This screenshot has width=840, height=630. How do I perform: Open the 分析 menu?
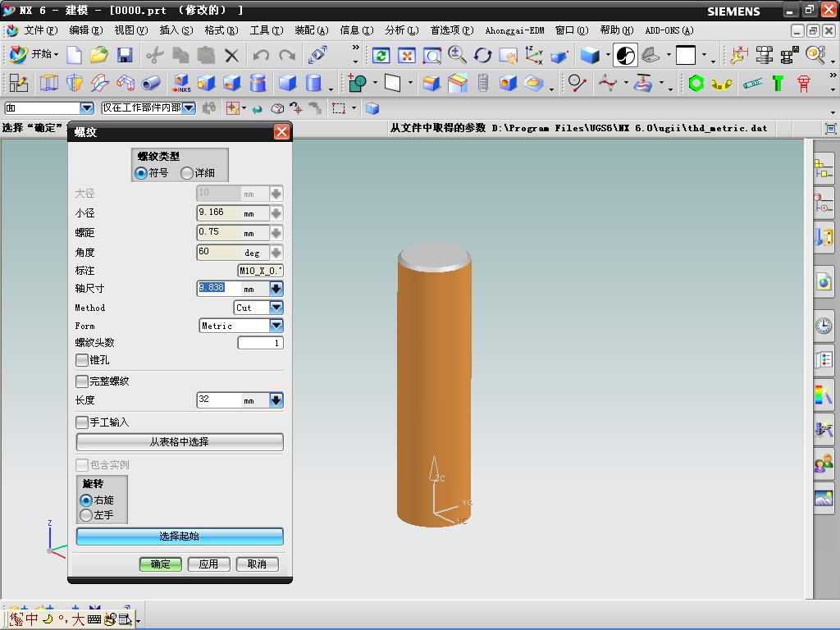pyautogui.click(x=400, y=30)
